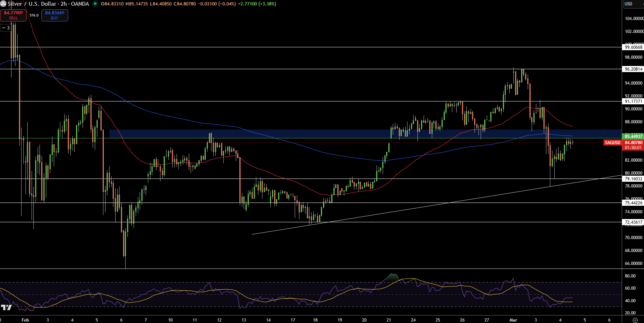644x323 pixels.
Task: Click the 99.60668 horizontal line price tag
Action: tap(633, 47)
